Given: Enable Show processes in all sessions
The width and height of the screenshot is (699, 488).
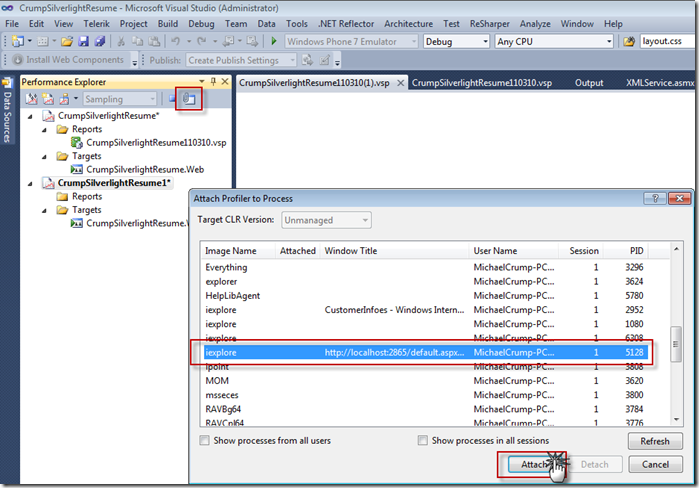Looking at the screenshot, I should click(422, 440).
